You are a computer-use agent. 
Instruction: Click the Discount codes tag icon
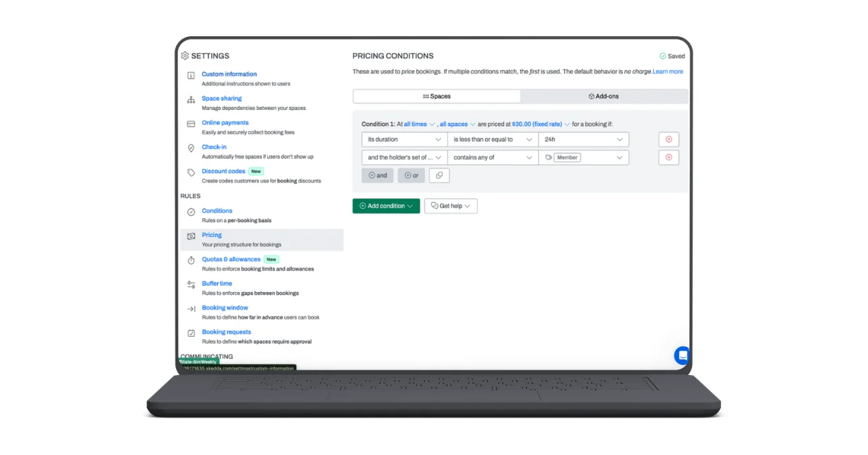pos(191,172)
